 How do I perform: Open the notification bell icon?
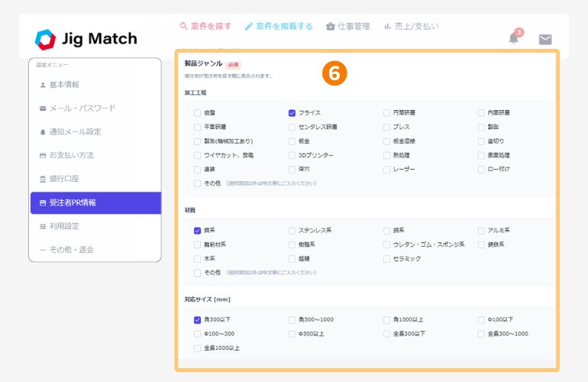point(513,38)
